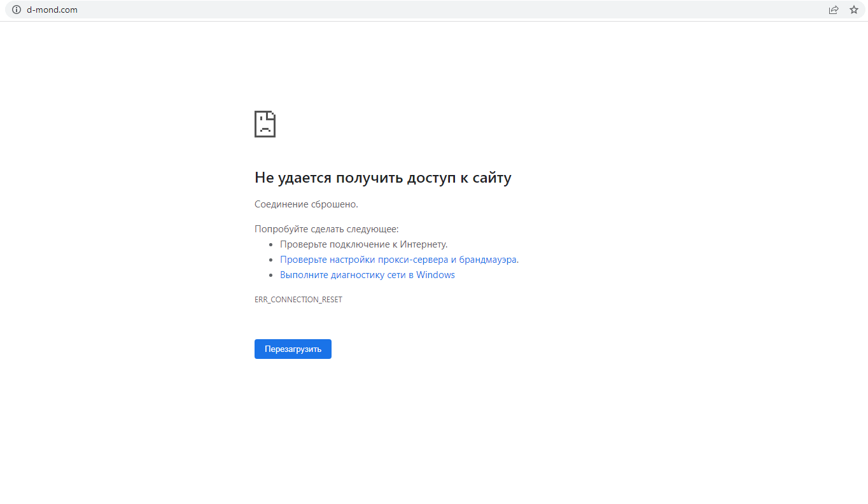Click the Соединение сброшено message
The height and width of the screenshot is (504, 868).
point(306,204)
